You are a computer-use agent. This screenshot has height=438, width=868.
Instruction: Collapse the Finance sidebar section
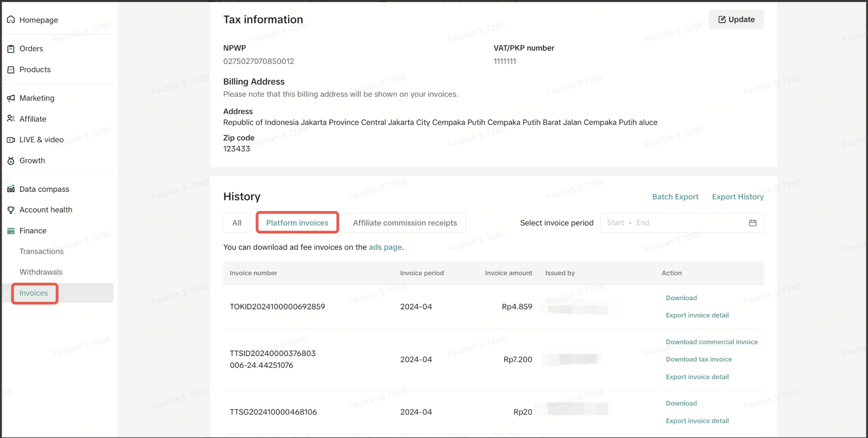click(x=33, y=231)
